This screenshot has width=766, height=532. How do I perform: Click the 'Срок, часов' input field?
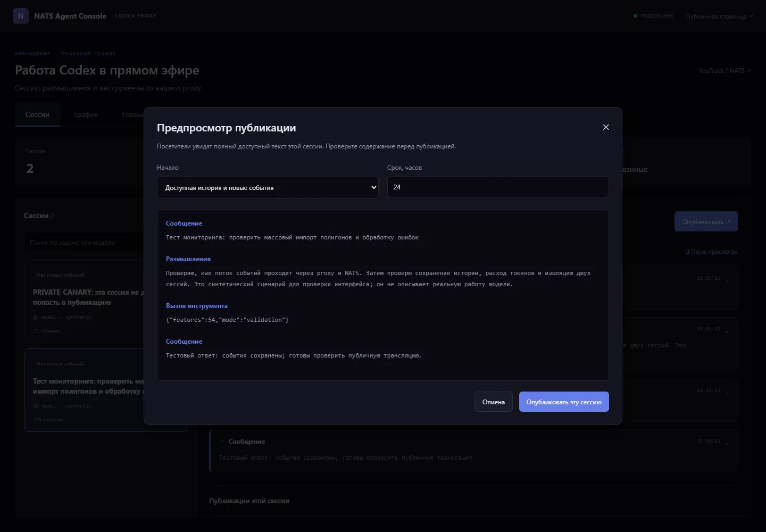click(498, 187)
